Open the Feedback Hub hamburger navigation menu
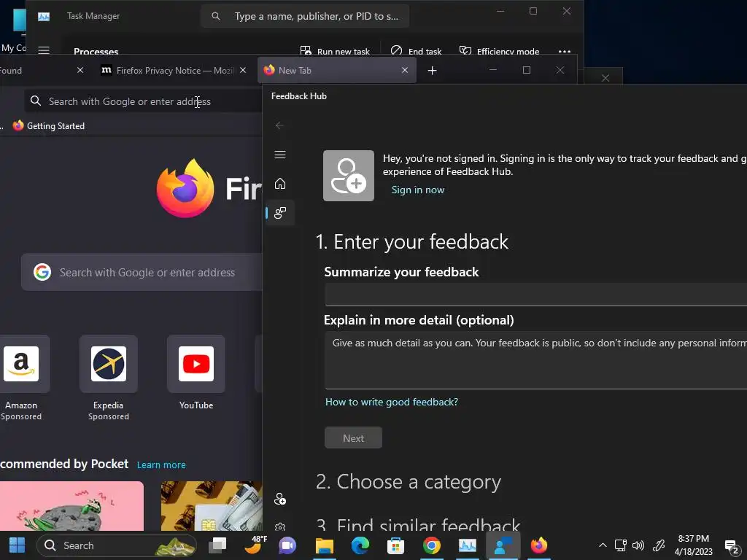Image resolution: width=747 pixels, height=560 pixels. click(x=280, y=155)
